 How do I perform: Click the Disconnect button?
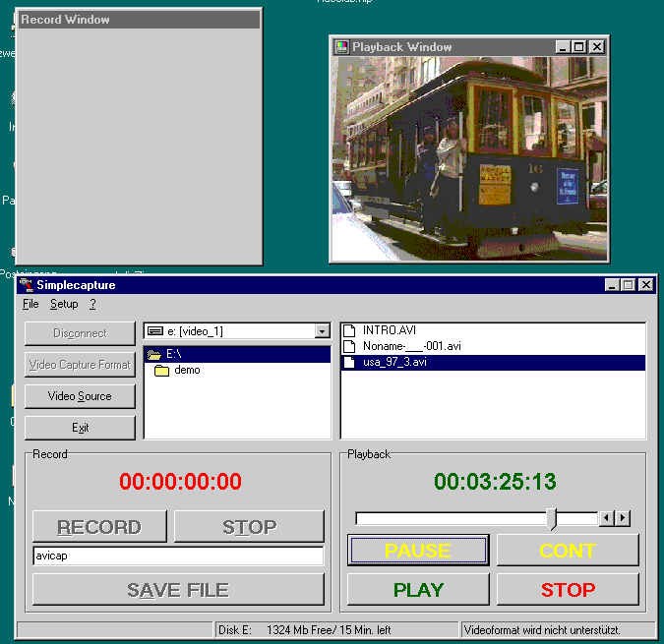pyautogui.click(x=80, y=333)
